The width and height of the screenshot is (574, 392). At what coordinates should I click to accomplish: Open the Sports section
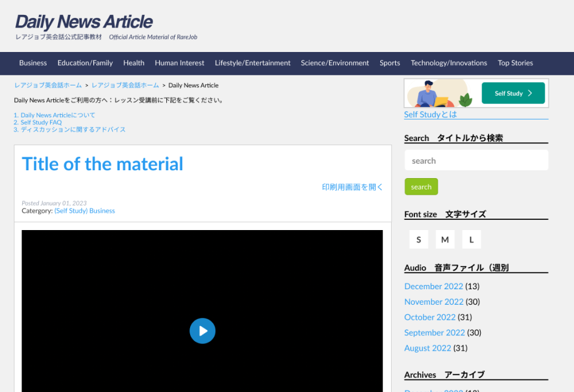(x=390, y=63)
